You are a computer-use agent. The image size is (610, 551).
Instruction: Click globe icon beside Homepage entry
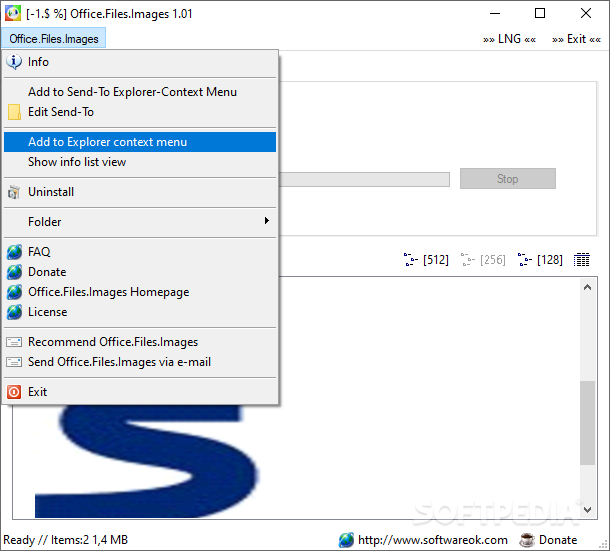(x=14, y=292)
